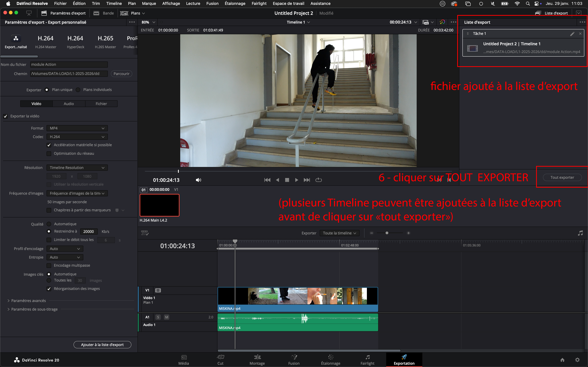This screenshot has width=588, height=367.
Task: Enable Optimisation du réseau
Action: click(49, 153)
